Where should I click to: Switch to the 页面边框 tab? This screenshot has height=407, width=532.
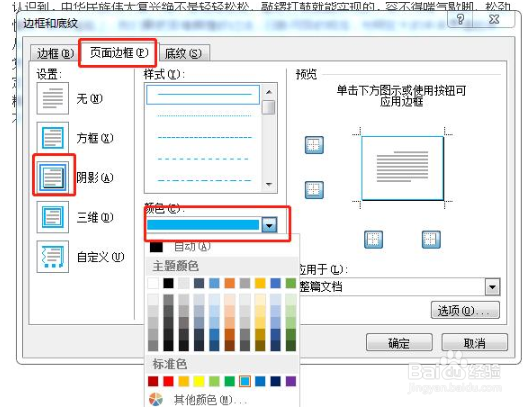pos(119,53)
